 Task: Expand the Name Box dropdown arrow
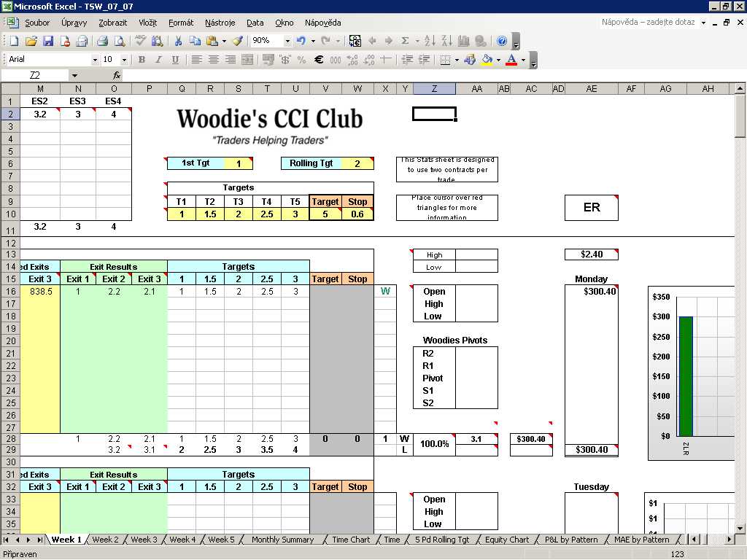[74, 75]
